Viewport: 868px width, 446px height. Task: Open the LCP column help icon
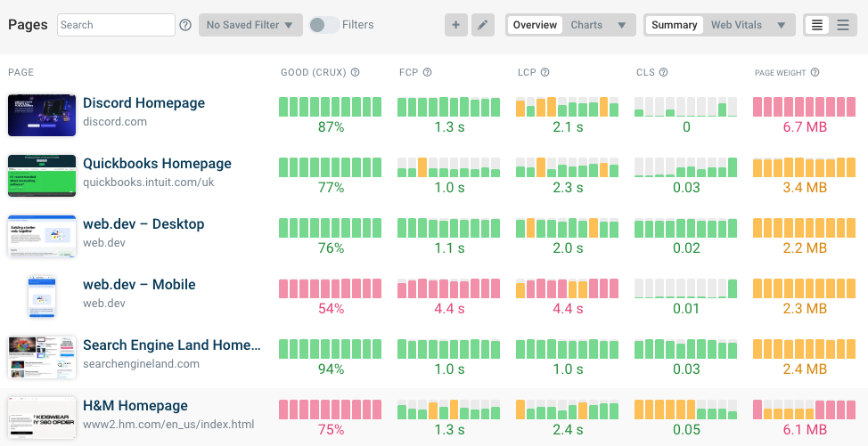(545, 72)
